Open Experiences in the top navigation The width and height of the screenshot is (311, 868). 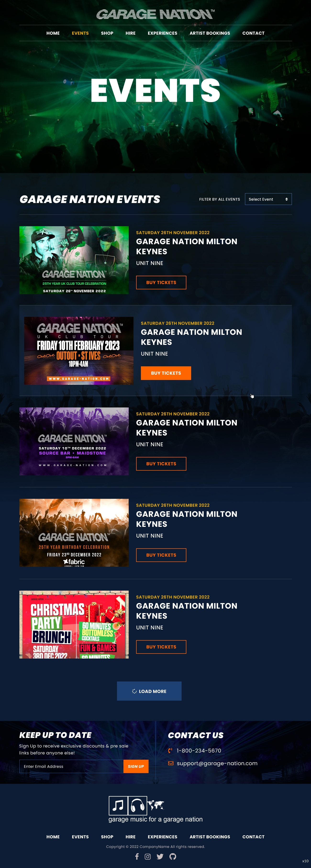(162, 33)
